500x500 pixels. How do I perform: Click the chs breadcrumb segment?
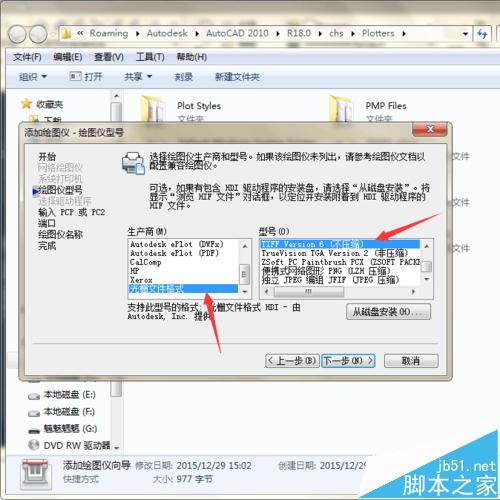click(336, 33)
